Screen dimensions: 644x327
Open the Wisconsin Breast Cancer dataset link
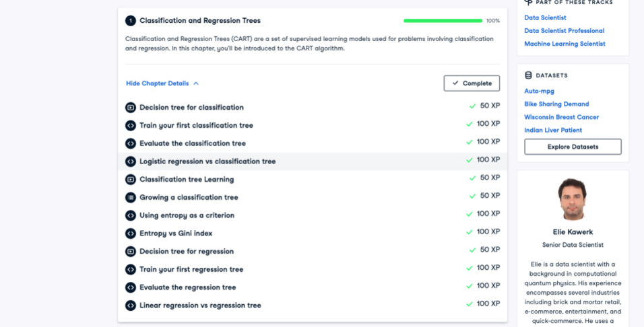[x=560, y=117]
